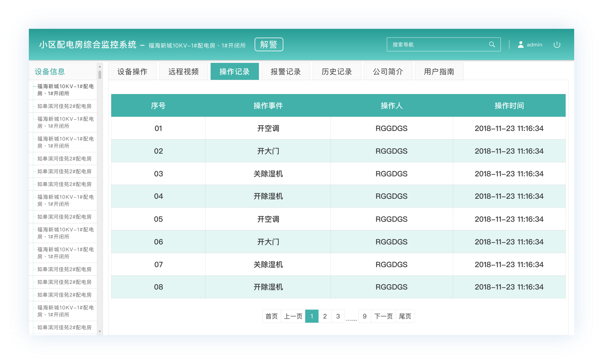This screenshot has height=364, width=603.
Task: Open the 报警记录 tab
Action: [x=286, y=72]
